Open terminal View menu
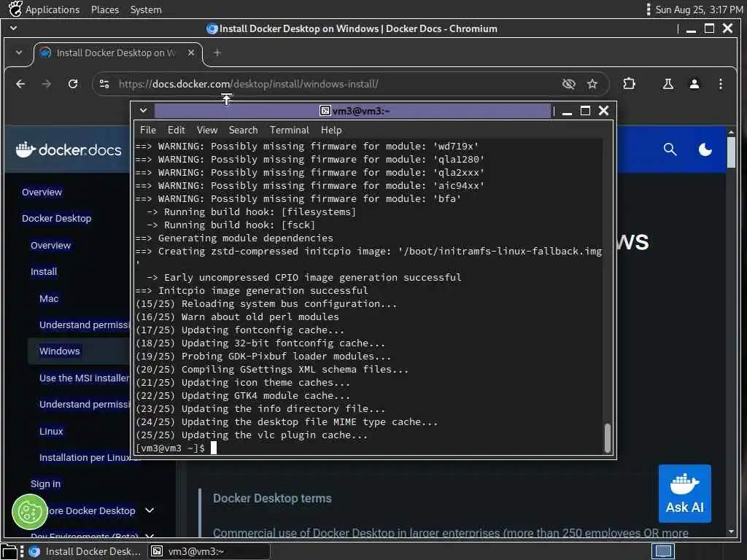This screenshot has width=747, height=560. (x=206, y=130)
